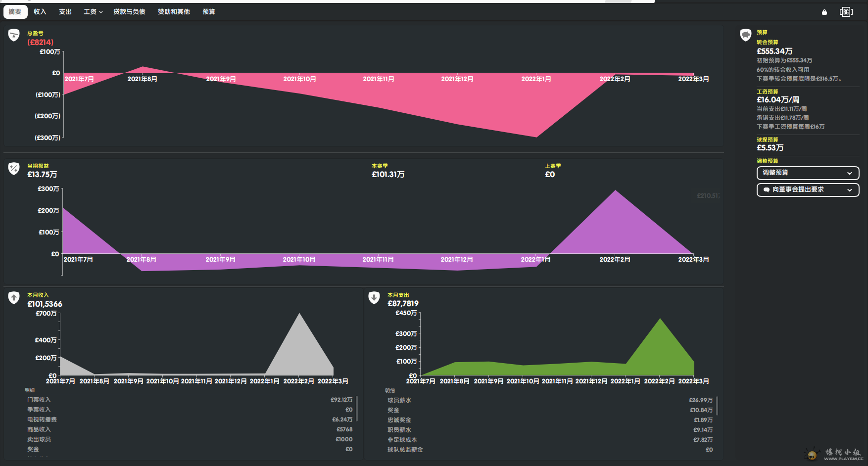Click the 本月支出 down-arrow shield icon
Viewport: 868px width, 466px height.
[x=374, y=297]
